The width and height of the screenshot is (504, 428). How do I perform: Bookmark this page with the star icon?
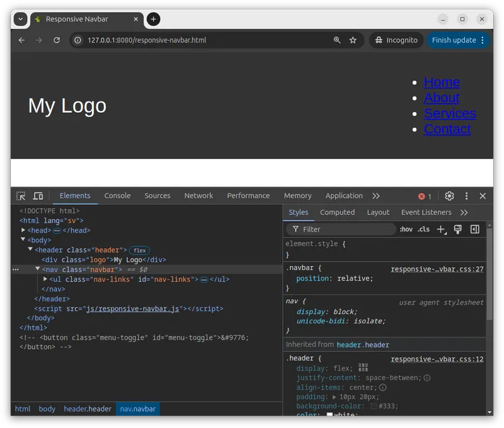tap(353, 40)
